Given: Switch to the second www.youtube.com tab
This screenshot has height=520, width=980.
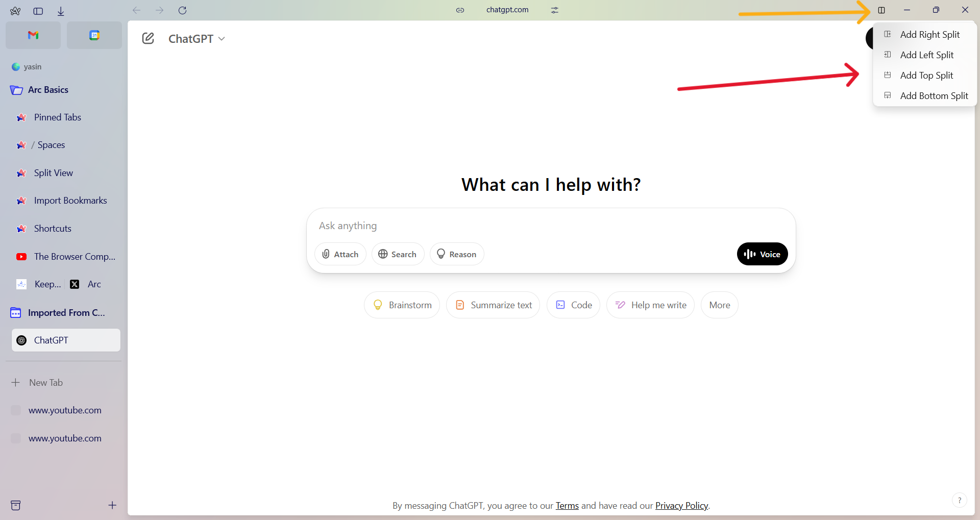Looking at the screenshot, I should (64, 438).
